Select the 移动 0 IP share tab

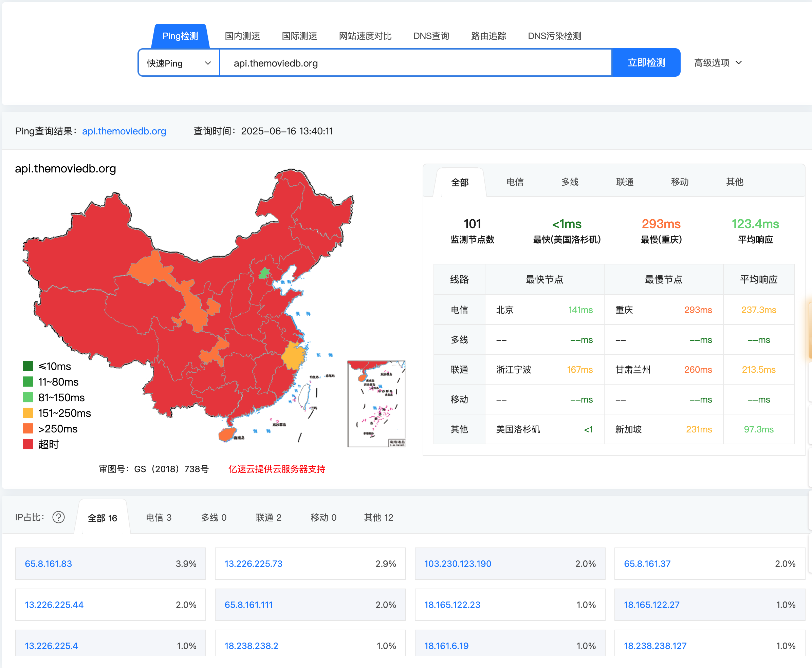(x=323, y=518)
